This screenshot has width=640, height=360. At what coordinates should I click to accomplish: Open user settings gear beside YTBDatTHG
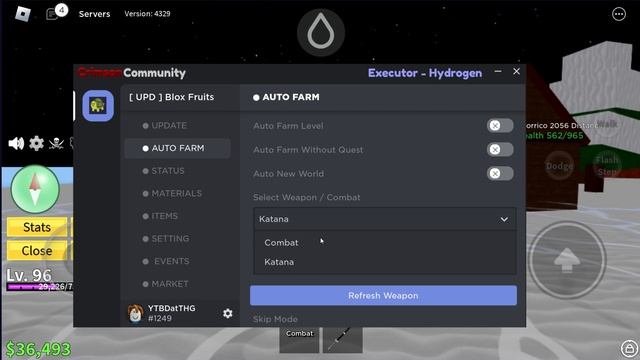point(228,313)
